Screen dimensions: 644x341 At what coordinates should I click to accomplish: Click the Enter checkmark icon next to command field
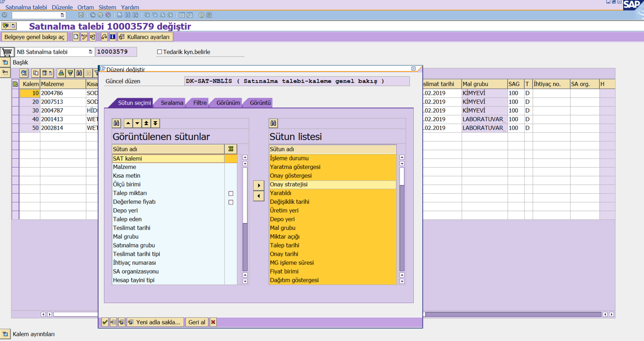[5, 15]
